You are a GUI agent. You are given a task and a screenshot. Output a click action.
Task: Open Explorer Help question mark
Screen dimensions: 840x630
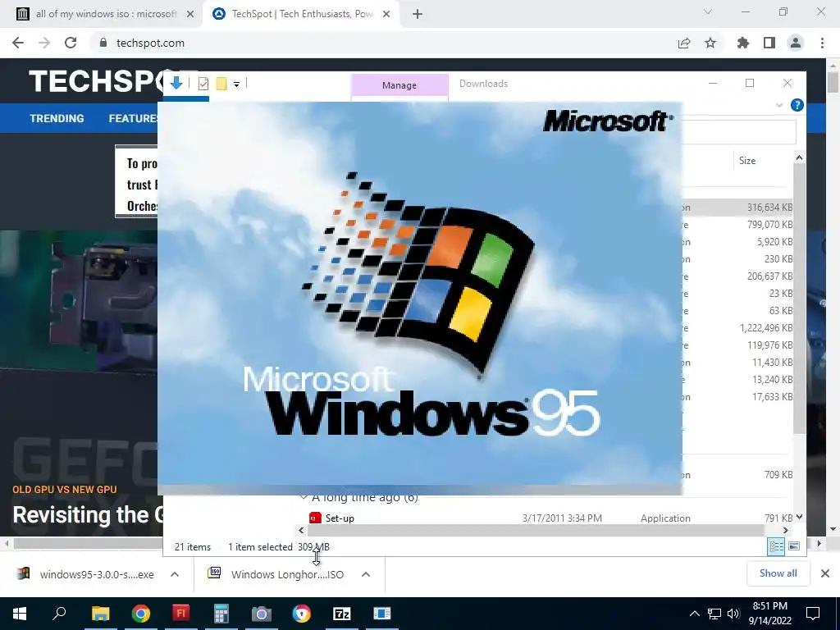(x=797, y=105)
